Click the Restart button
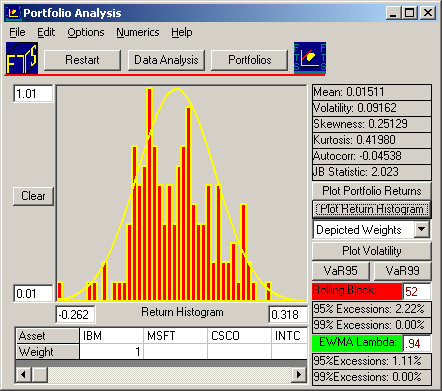The image size is (442, 391). pos(82,60)
